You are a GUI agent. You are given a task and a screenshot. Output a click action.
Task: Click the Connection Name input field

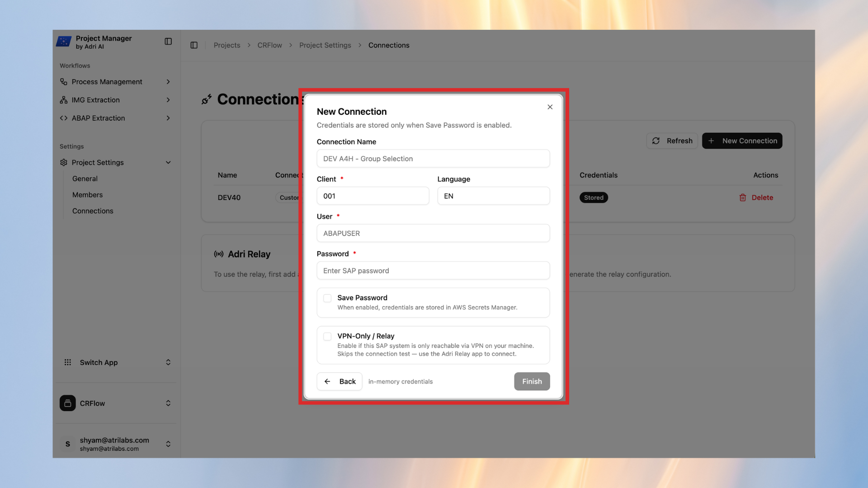tap(433, 159)
